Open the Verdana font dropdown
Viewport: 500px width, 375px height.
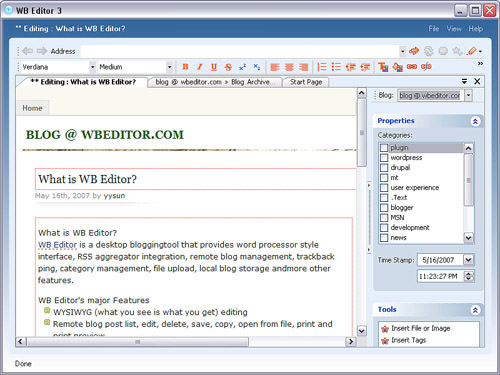(x=93, y=67)
